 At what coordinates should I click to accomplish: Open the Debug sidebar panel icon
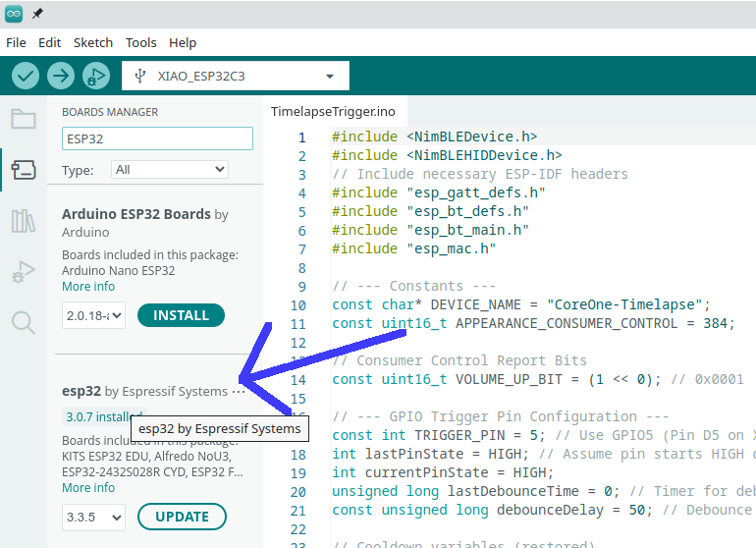24,272
